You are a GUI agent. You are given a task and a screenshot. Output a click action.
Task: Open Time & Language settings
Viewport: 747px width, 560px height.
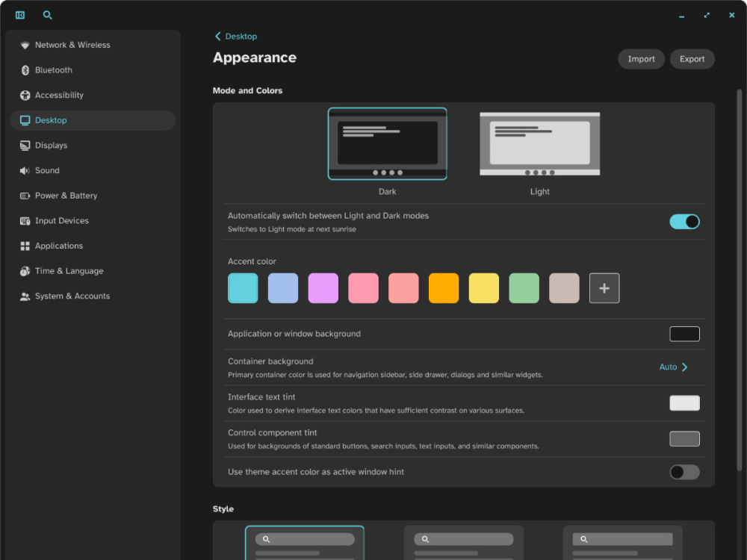(x=93, y=271)
